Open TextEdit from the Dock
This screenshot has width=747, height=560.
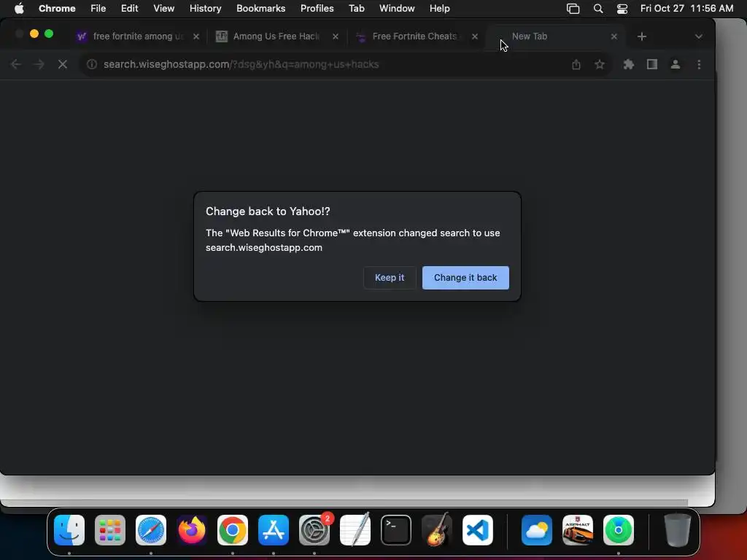[355, 530]
